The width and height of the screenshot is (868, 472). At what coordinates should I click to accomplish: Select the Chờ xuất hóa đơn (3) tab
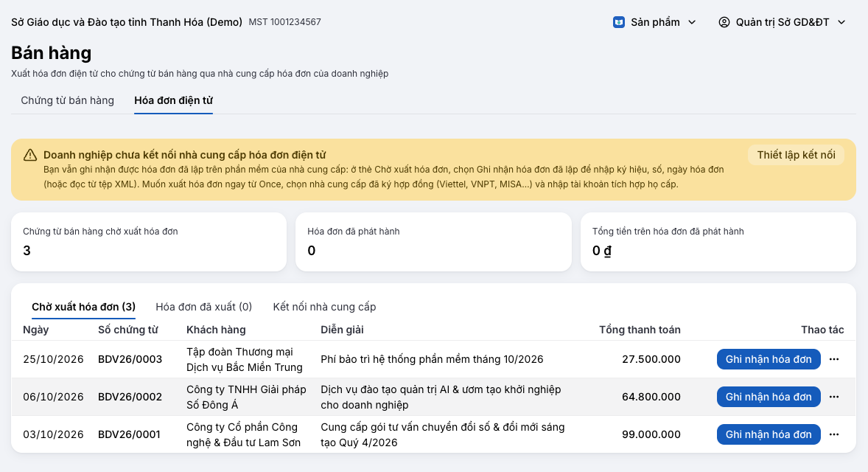[x=83, y=307]
